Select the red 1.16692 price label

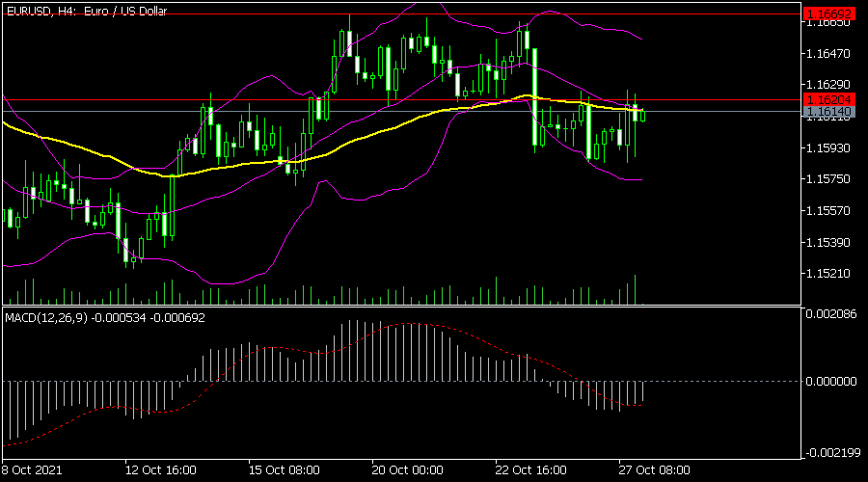[828, 13]
